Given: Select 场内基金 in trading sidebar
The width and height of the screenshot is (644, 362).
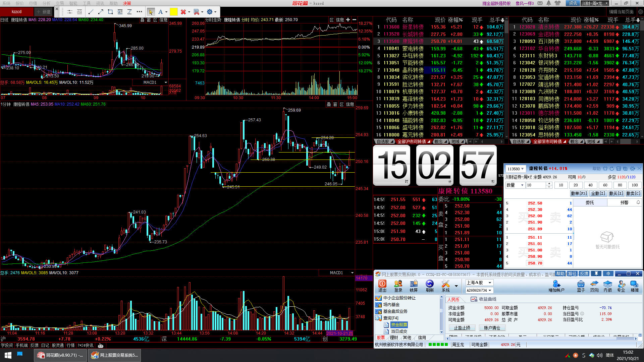Looking at the screenshot, I should tap(391, 304).
